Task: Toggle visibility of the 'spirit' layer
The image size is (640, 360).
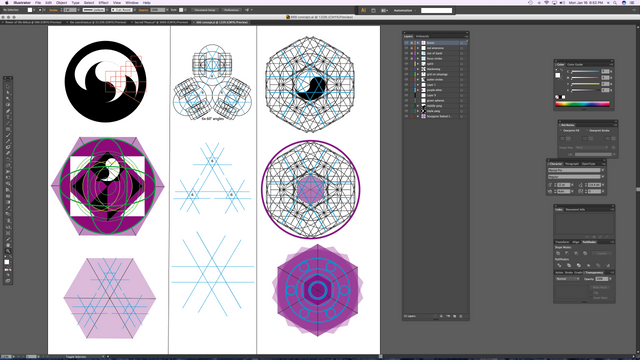Action: tap(406, 64)
